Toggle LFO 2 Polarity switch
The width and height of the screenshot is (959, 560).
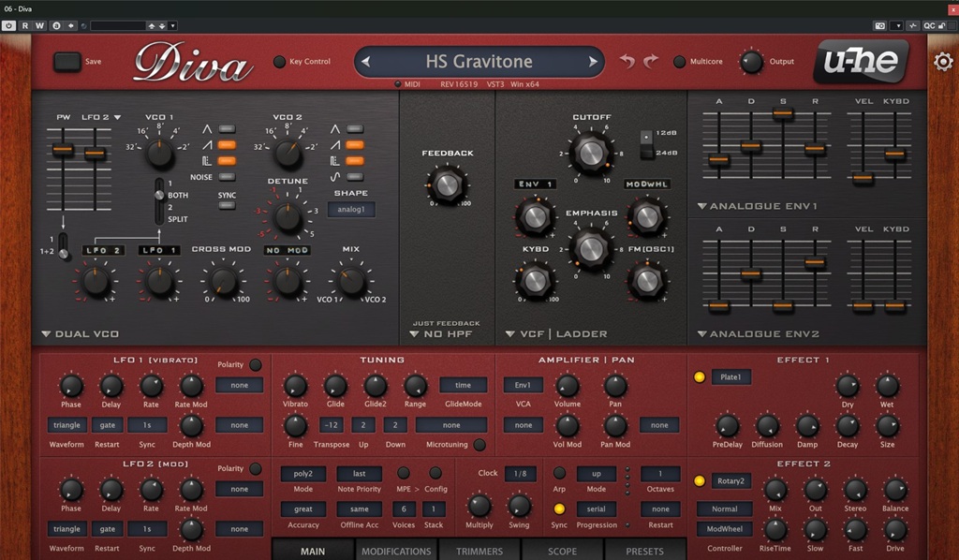tap(255, 468)
